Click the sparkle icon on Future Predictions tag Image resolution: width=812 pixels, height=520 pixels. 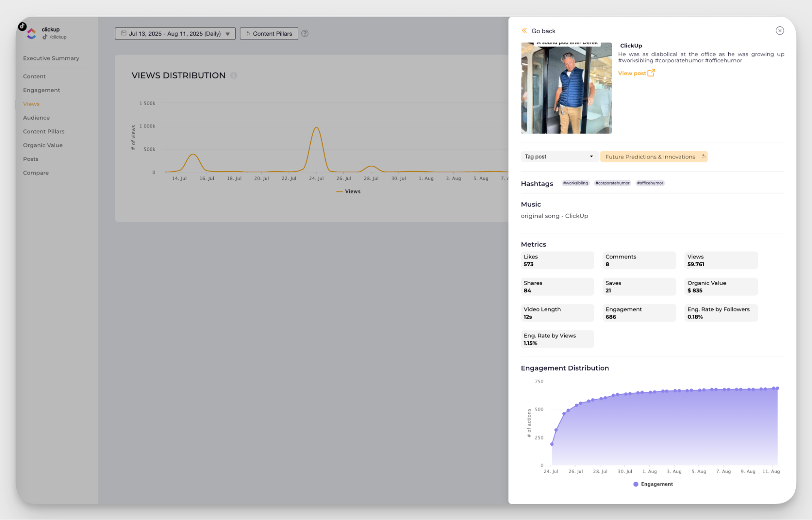point(704,157)
